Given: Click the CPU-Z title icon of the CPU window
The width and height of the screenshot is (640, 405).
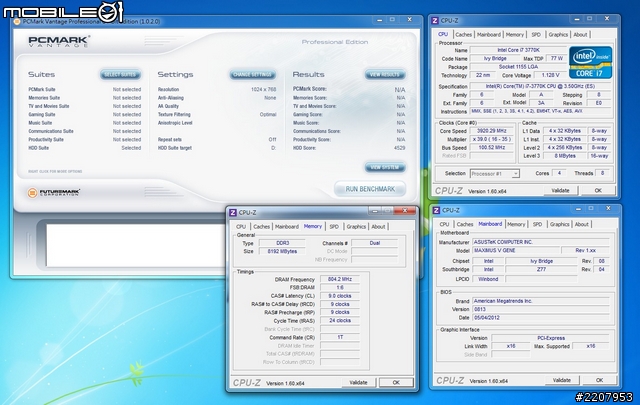Looking at the screenshot, I should click(x=435, y=20).
